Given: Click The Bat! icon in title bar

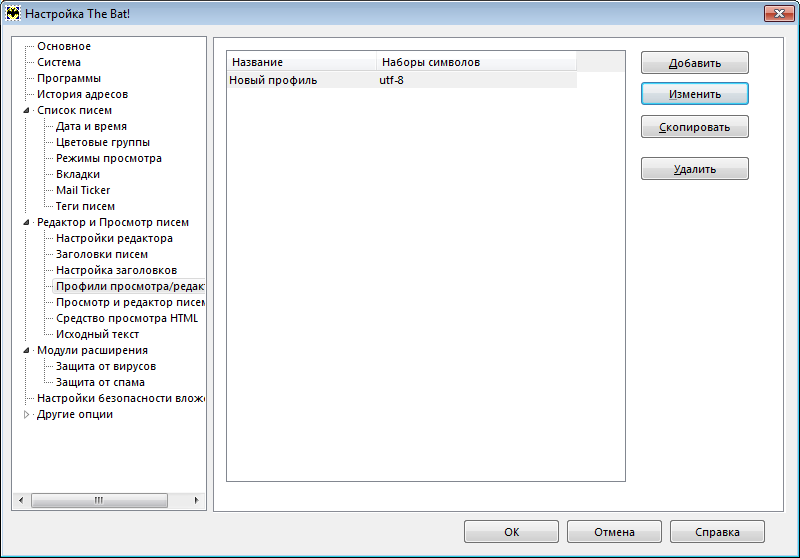Looking at the screenshot, I should click(12, 13).
